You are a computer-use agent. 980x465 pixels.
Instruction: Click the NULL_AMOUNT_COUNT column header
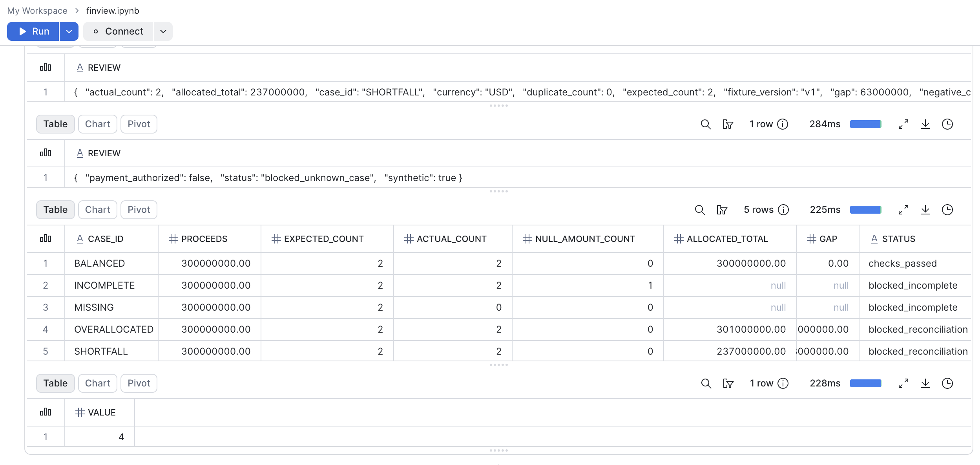[x=588, y=239]
